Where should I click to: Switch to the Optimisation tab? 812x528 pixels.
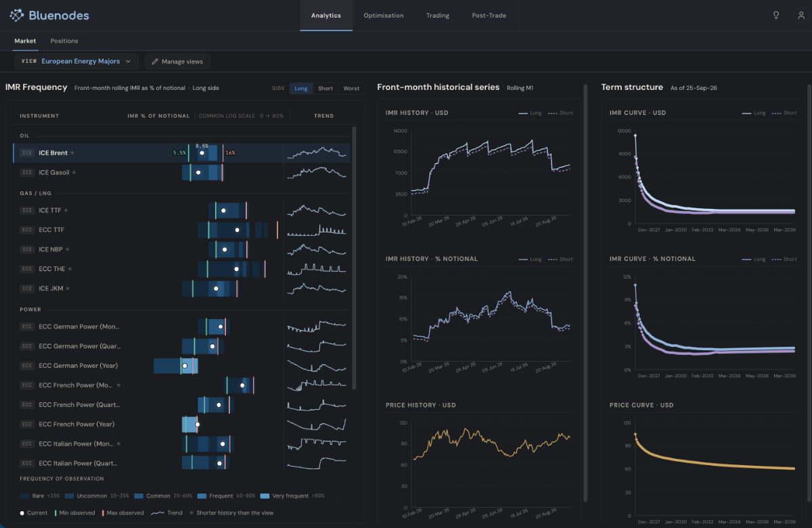pyautogui.click(x=384, y=16)
